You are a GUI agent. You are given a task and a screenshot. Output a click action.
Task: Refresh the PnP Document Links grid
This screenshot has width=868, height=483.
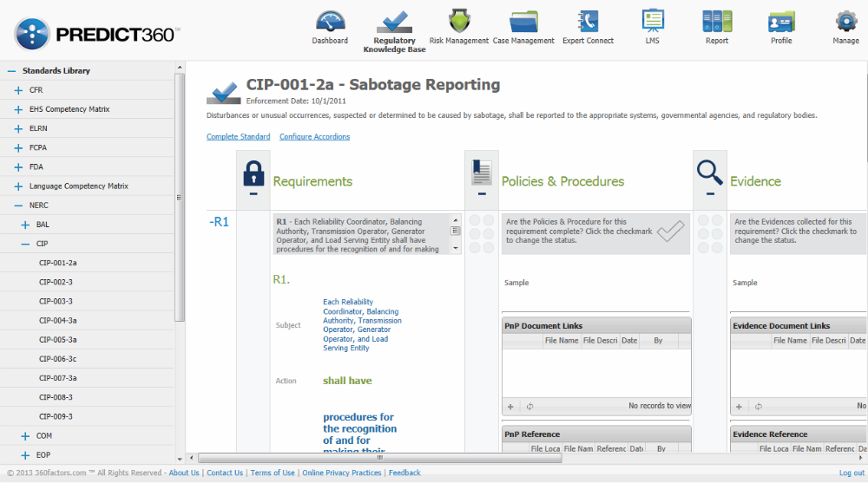tap(529, 407)
